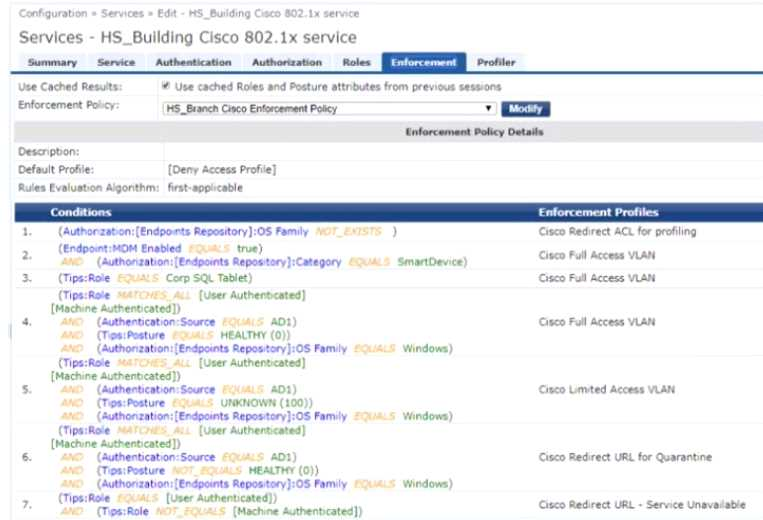Click Cisco Limited Access VLAN profile
Image resolution: width=763 pixels, height=520 pixels.
click(x=606, y=389)
